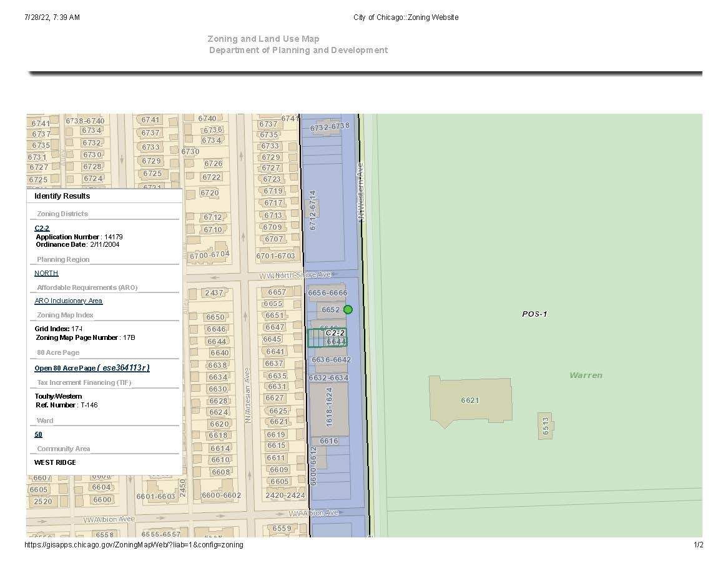The image size is (728, 563).
Task: Click the 6559 address label
Action: [282, 528]
